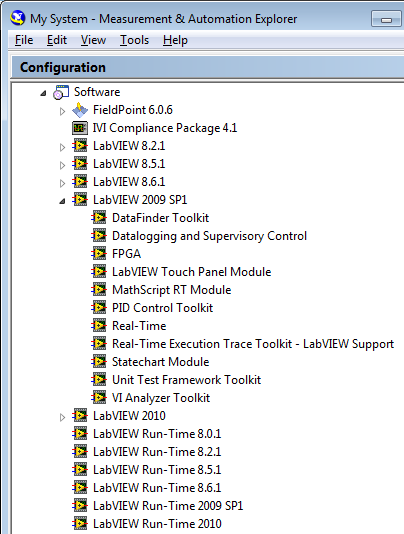Click the Statechart Module icon
Viewport: 404px width, 534px height.
[x=99, y=362]
